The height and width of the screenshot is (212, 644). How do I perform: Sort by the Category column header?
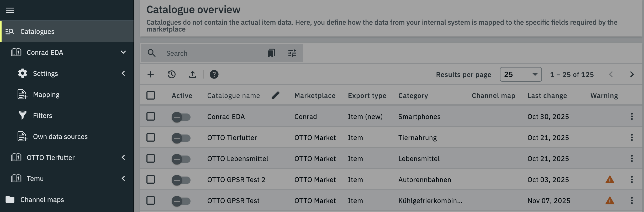[x=413, y=96]
